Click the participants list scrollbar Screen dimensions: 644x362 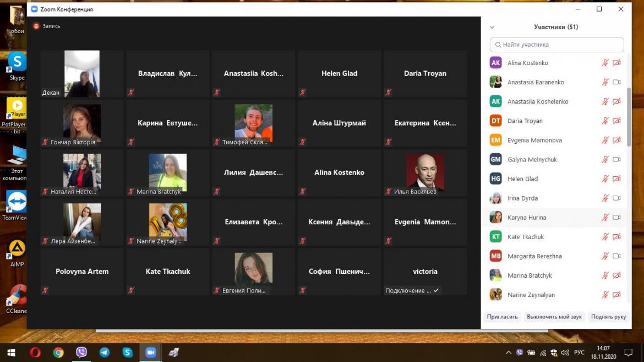click(629, 116)
